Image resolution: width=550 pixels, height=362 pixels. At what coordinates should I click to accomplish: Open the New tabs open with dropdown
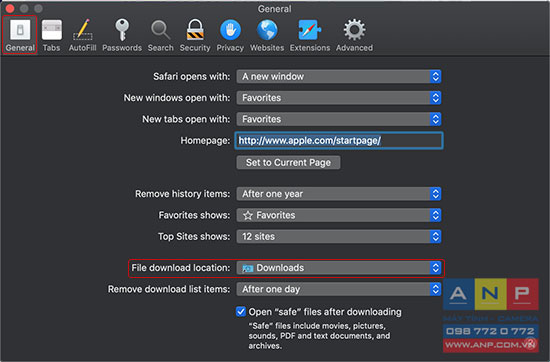tap(339, 119)
